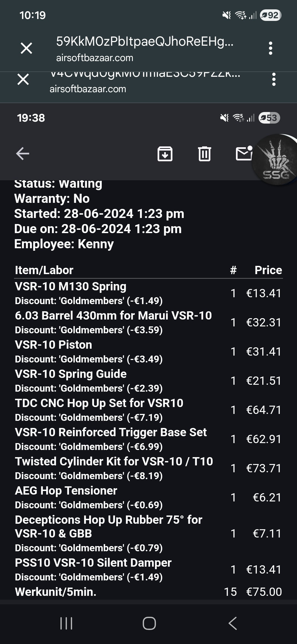Go back with the email back arrow
297x644 pixels.
pos(23,154)
